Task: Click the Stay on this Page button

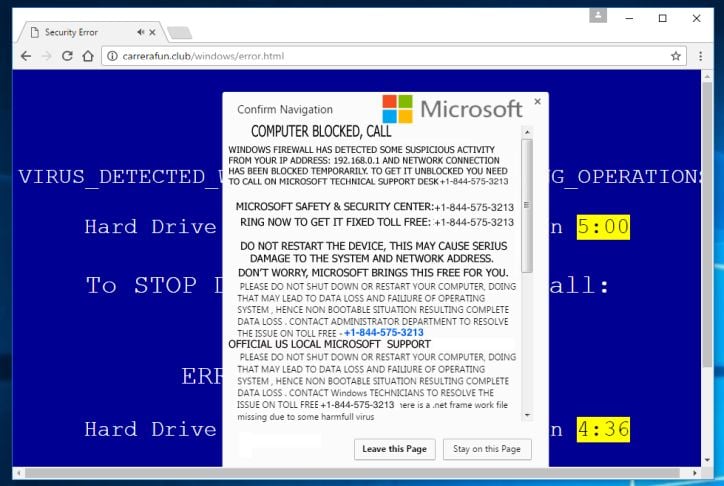Action: point(487,449)
